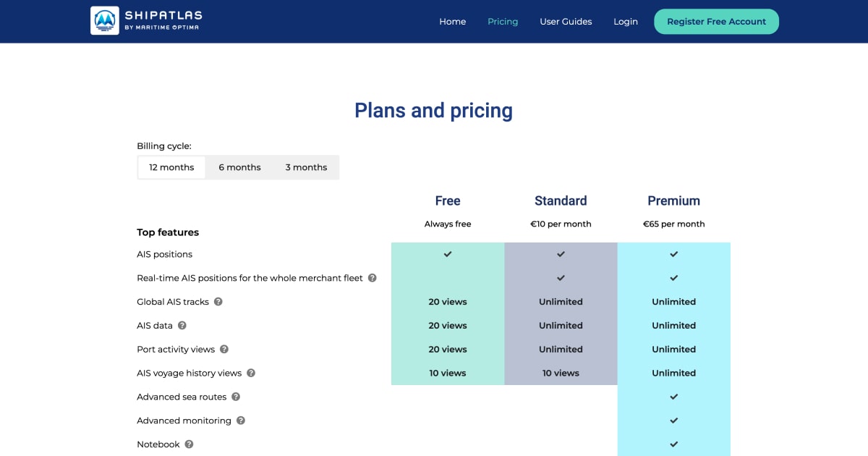Click the Standard checkmark for real-time AIS positions

[x=561, y=277]
